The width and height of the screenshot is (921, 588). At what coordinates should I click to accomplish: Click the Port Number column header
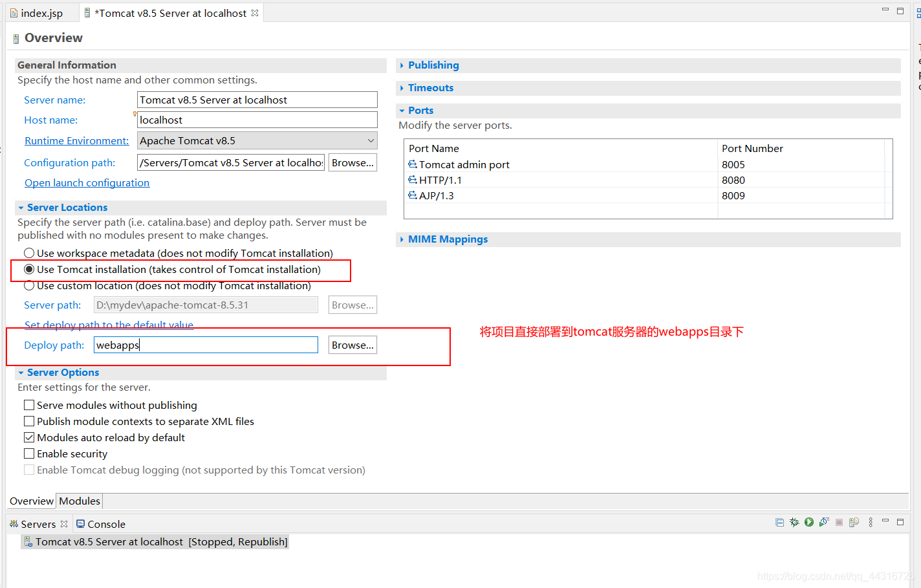pyautogui.click(x=801, y=148)
